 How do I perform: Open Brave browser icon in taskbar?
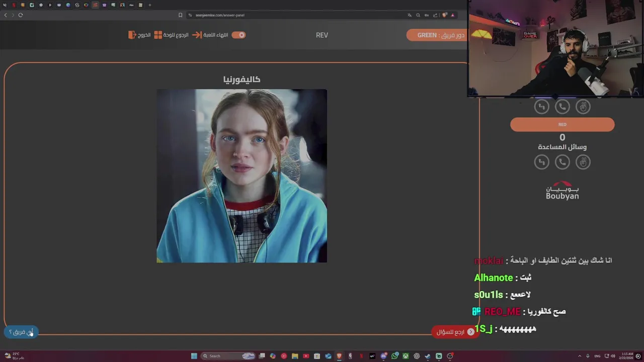(x=339, y=356)
